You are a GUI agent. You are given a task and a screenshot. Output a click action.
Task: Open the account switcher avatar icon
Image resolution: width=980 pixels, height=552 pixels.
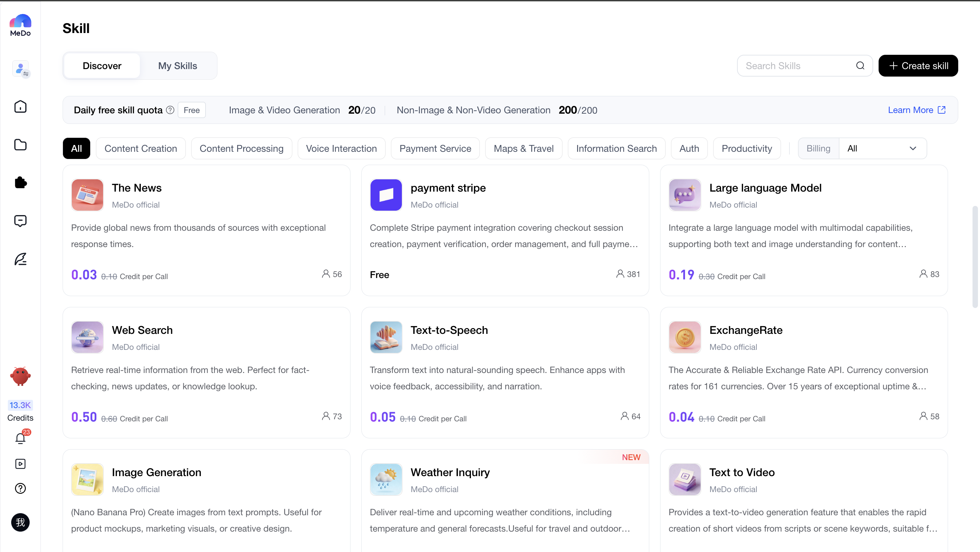click(x=20, y=69)
